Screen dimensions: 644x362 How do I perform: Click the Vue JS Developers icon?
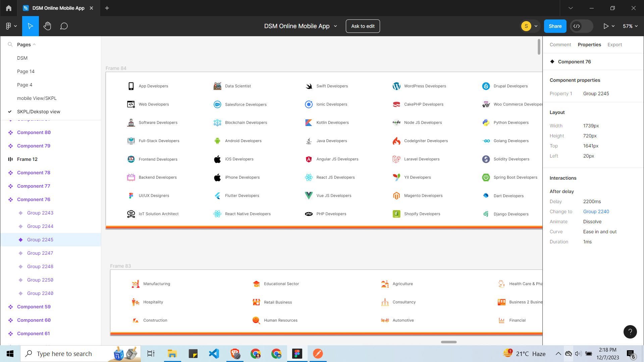[x=309, y=195]
